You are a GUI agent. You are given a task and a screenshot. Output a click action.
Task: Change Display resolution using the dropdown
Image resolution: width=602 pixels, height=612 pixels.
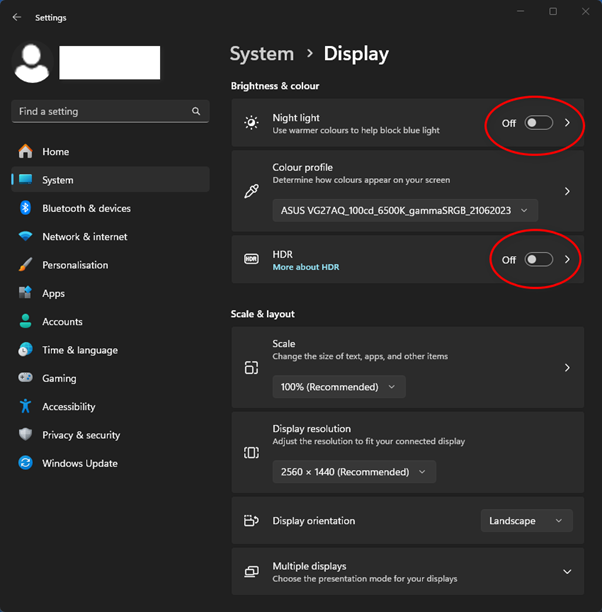[x=354, y=472]
